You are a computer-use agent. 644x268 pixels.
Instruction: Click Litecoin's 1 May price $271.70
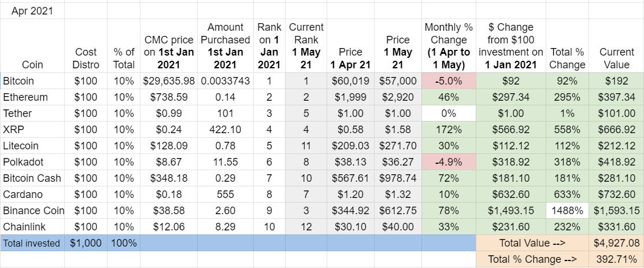pyautogui.click(x=398, y=146)
